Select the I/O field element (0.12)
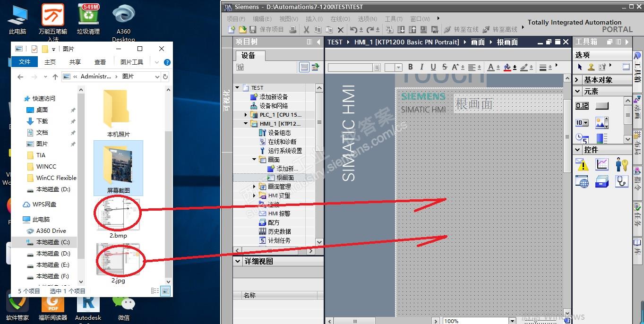 pos(582,106)
